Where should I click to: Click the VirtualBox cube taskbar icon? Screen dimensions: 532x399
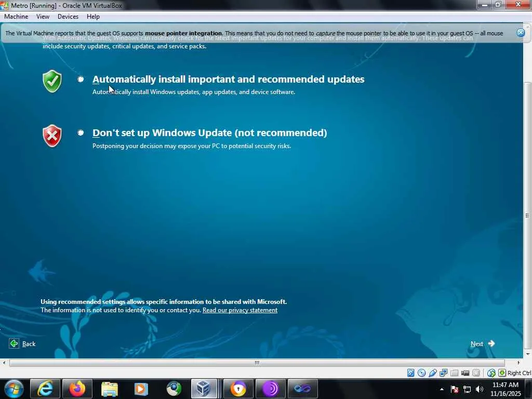tap(204, 389)
